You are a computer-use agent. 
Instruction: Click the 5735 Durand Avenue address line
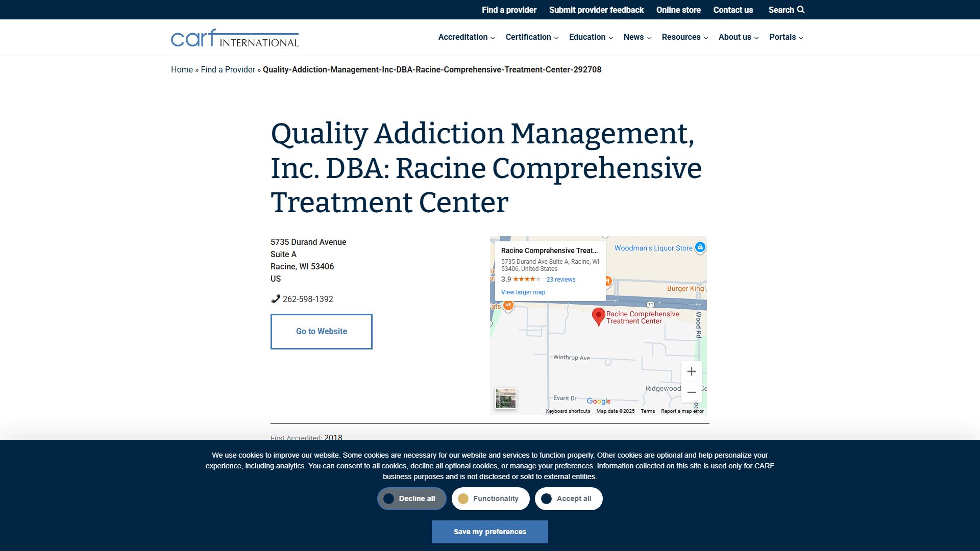308,242
